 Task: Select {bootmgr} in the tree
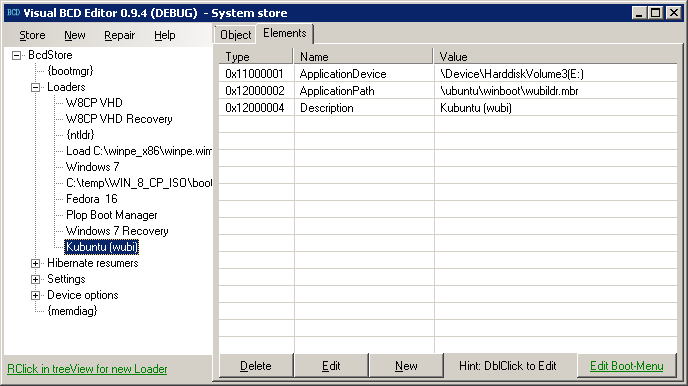70,71
